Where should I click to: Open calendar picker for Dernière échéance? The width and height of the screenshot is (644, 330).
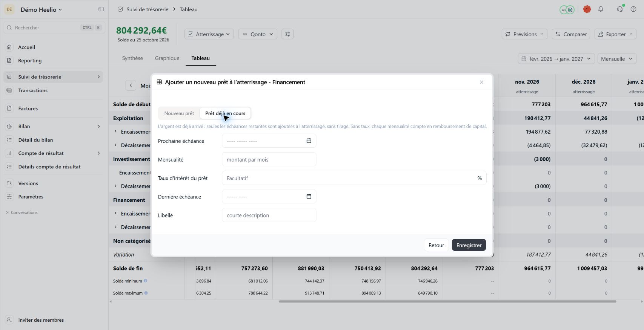click(x=309, y=197)
